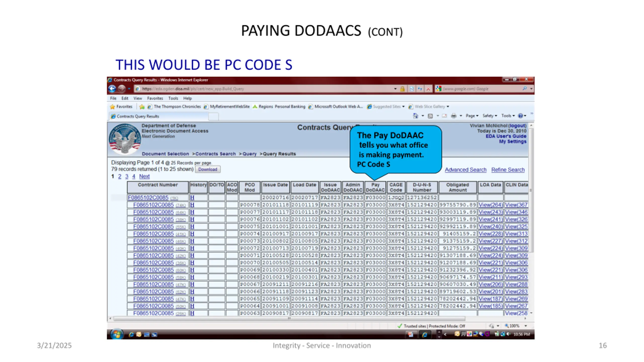Click the Download button
Image resolution: width=644 pixels, height=362 pixels.
coord(208,169)
